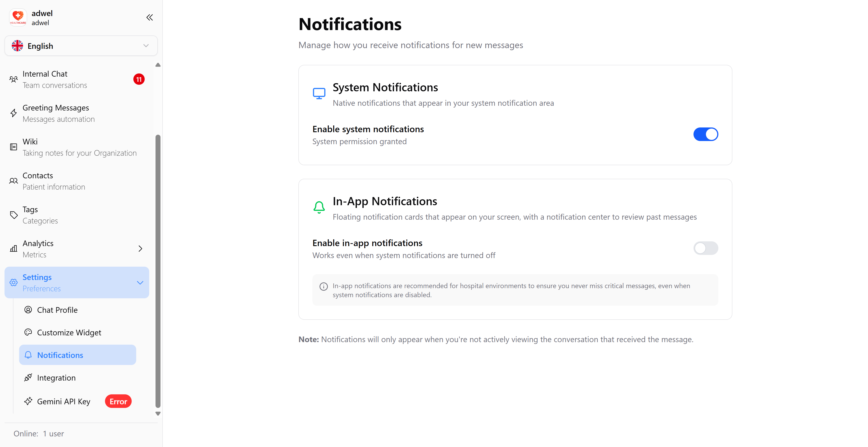The image size is (868, 447).
Task: Open the Wiki notes icon
Action: pyautogui.click(x=14, y=147)
